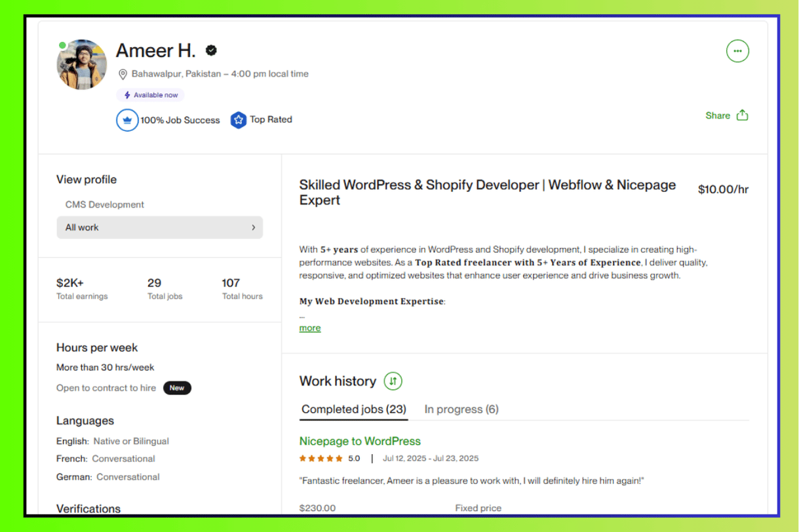Click the New badge by contract to hire
799x532 pixels.
177,388
